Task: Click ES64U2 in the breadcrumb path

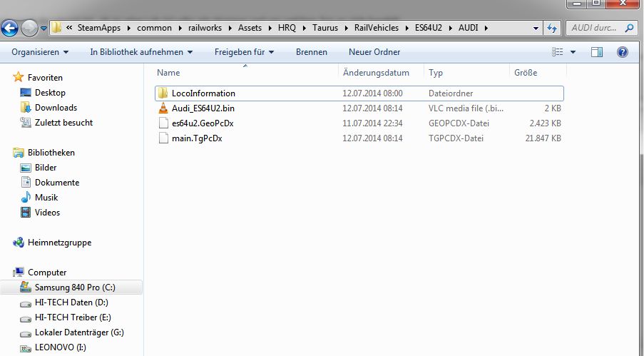Action: (x=429, y=28)
